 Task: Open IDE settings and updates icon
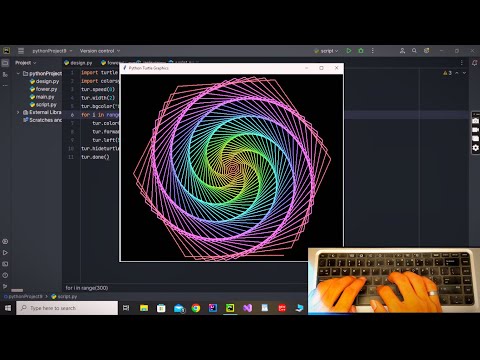[426, 51]
